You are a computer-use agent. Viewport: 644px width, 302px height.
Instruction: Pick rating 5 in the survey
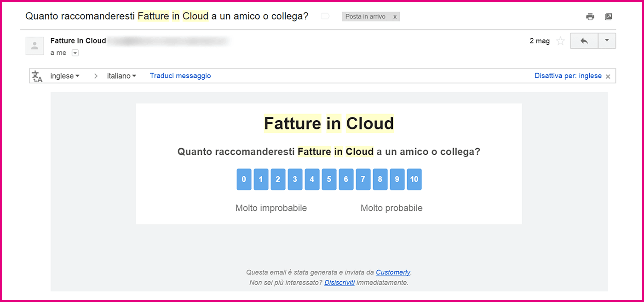[329, 179]
